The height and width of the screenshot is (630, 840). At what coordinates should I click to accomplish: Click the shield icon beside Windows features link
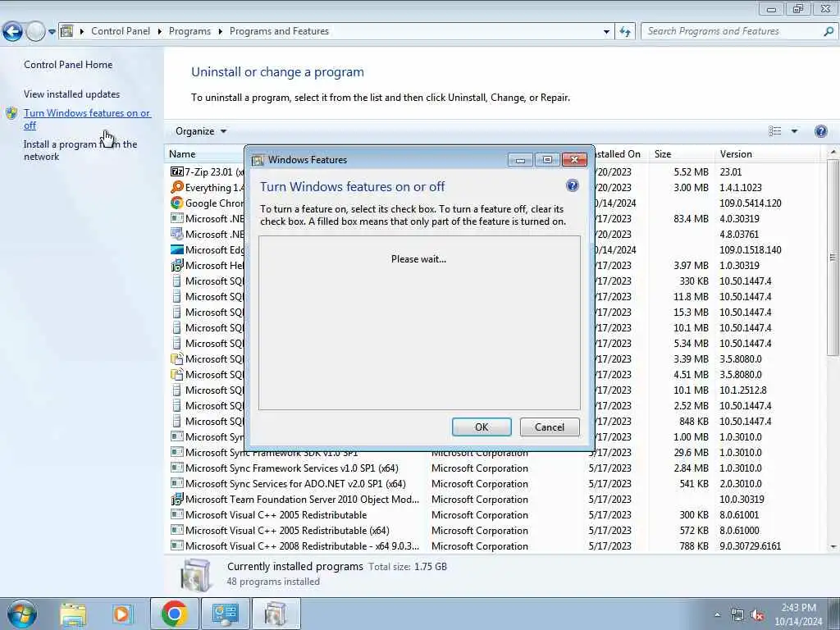point(11,113)
